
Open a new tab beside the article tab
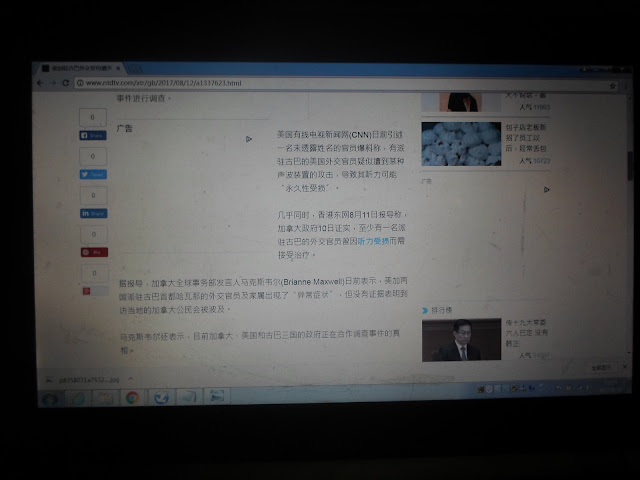135,69
